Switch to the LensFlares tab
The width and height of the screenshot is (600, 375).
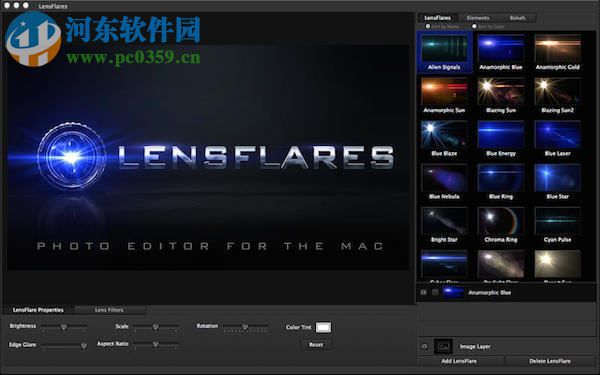(x=437, y=18)
